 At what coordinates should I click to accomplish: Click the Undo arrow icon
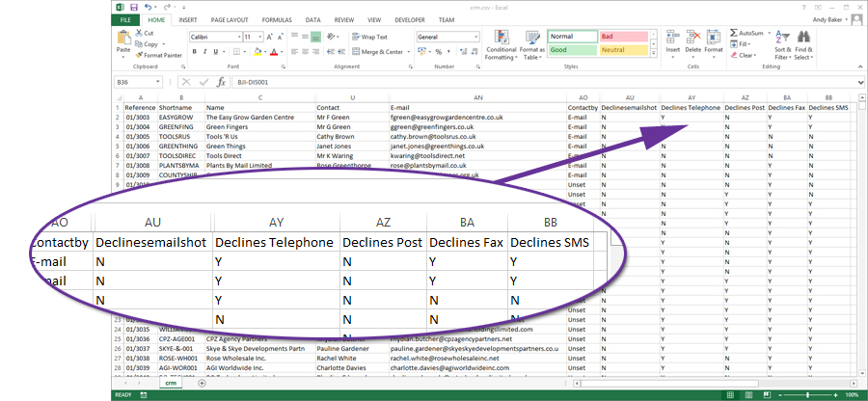click(x=148, y=7)
